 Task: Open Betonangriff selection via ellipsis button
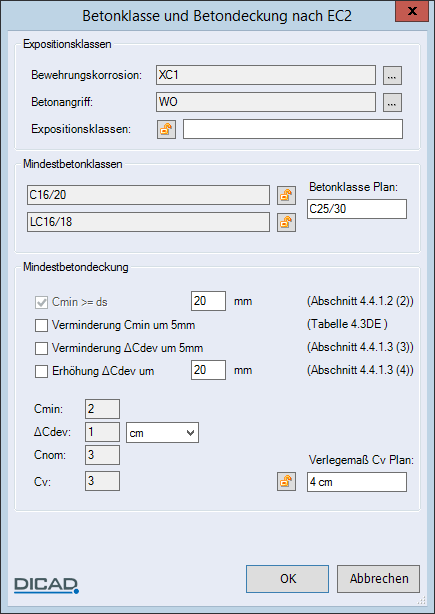pyautogui.click(x=392, y=102)
